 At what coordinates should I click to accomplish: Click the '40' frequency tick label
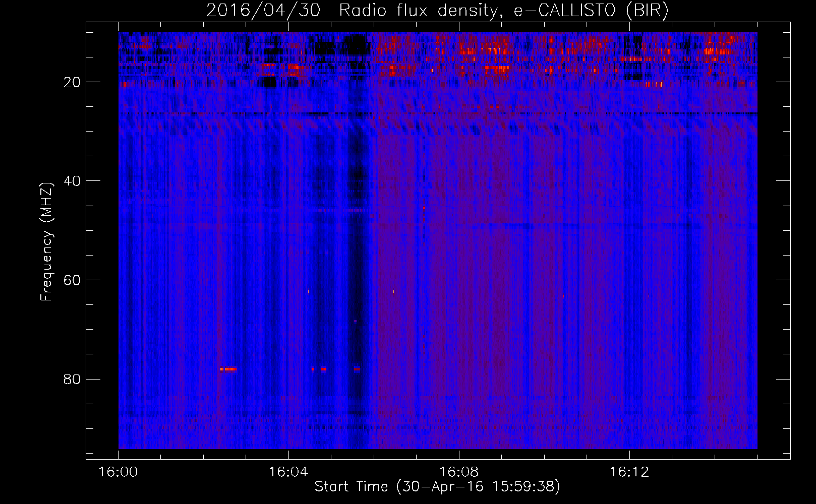click(72, 181)
